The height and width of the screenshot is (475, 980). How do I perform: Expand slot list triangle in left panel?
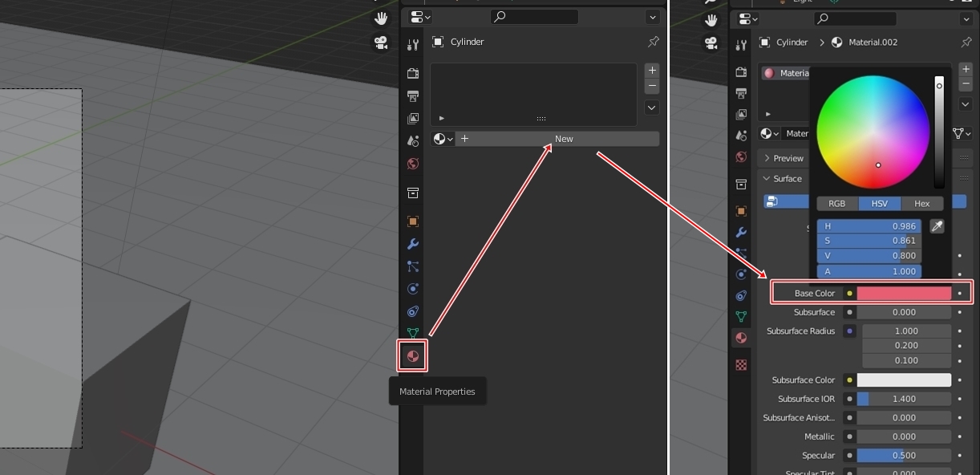click(442, 118)
